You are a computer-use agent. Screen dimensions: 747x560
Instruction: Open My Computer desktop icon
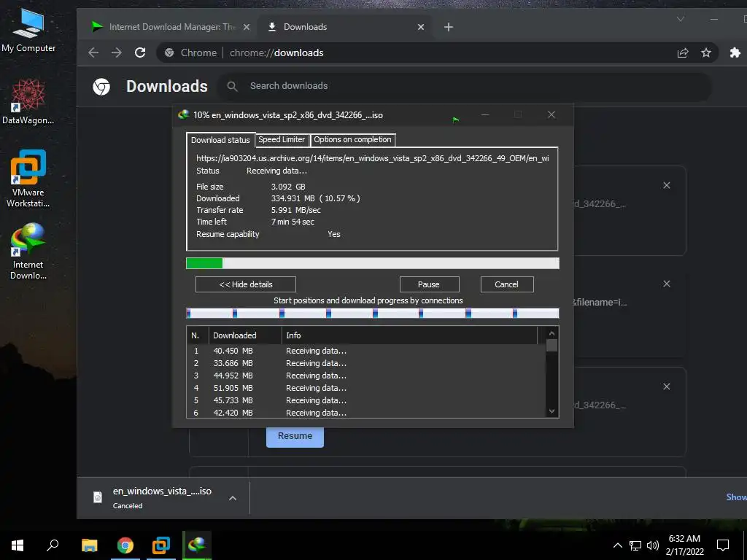(28, 29)
